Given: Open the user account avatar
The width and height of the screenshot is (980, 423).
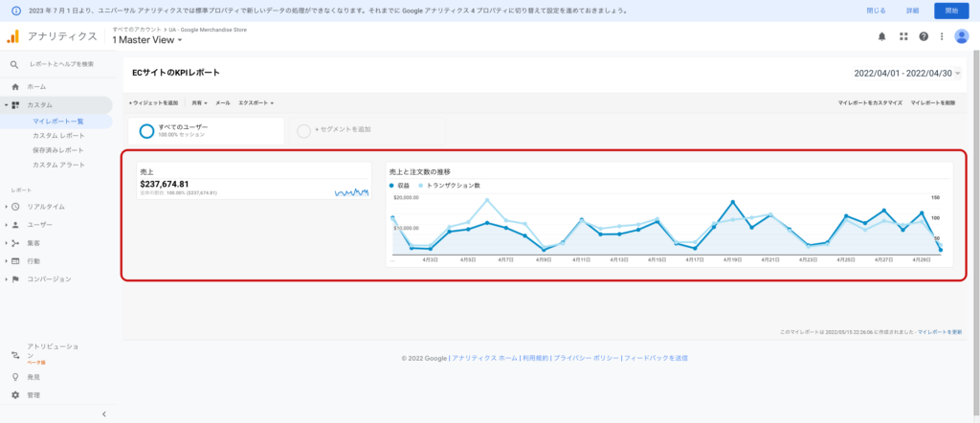Looking at the screenshot, I should pyautogui.click(x=962, y=36).
